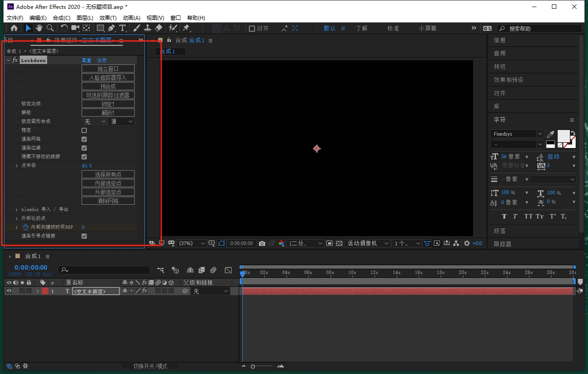
Task: Select the Eraser tool
Action: click(159, 28)
